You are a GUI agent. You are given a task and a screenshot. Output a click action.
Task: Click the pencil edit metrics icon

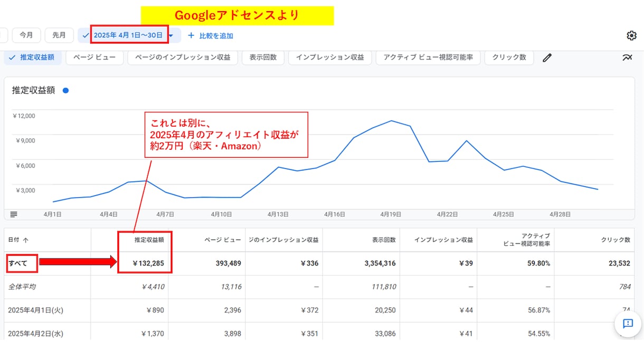coord(547,58)
